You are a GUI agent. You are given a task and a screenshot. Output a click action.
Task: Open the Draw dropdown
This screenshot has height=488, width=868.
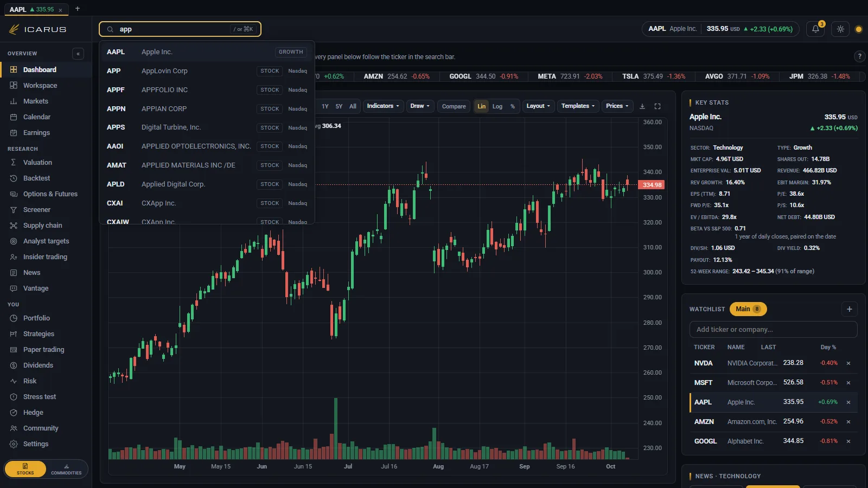(x=420, y=106)
